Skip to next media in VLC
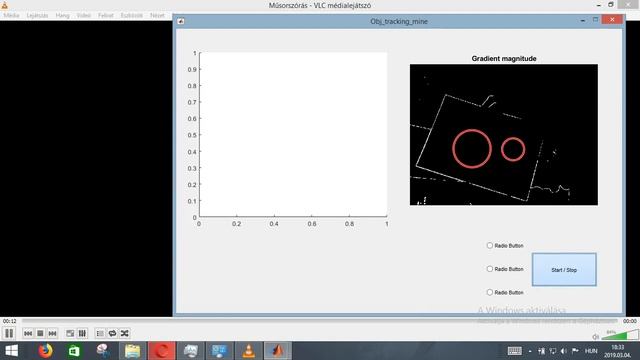Image resolution: width=640 pixels, height=360 pixels. pyautogui.click(x=52, y=333)
